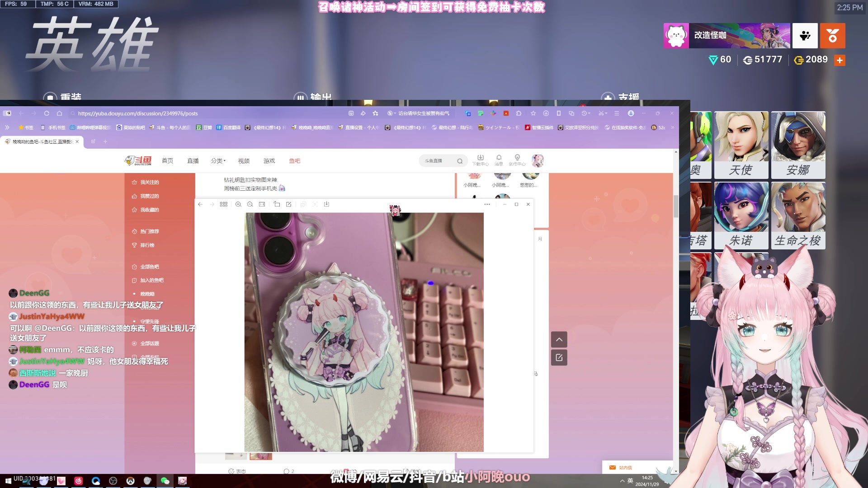Viewport: 868px width, 488px height.
Task: Open 热门推荐 in the sidebar
Action: pyautogui.click(x=145, y=231)
